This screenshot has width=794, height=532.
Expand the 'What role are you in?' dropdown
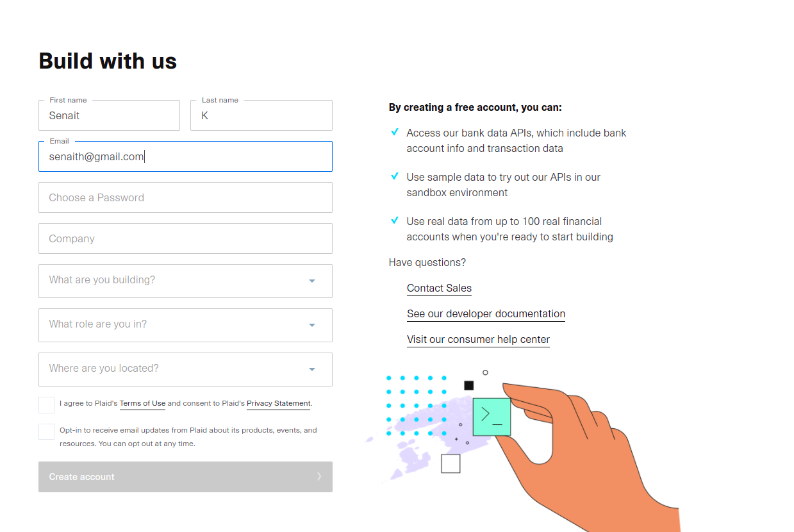point(185,325)
